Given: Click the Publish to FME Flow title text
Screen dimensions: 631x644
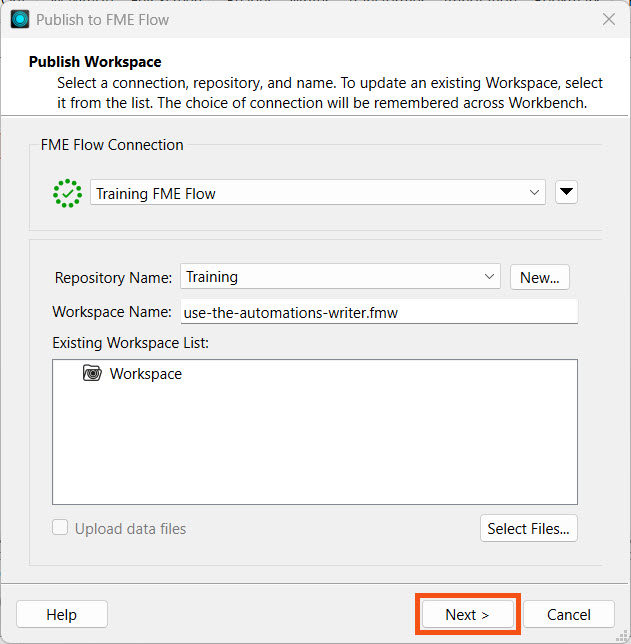Looking at the screenshot, I should [103, 19].
